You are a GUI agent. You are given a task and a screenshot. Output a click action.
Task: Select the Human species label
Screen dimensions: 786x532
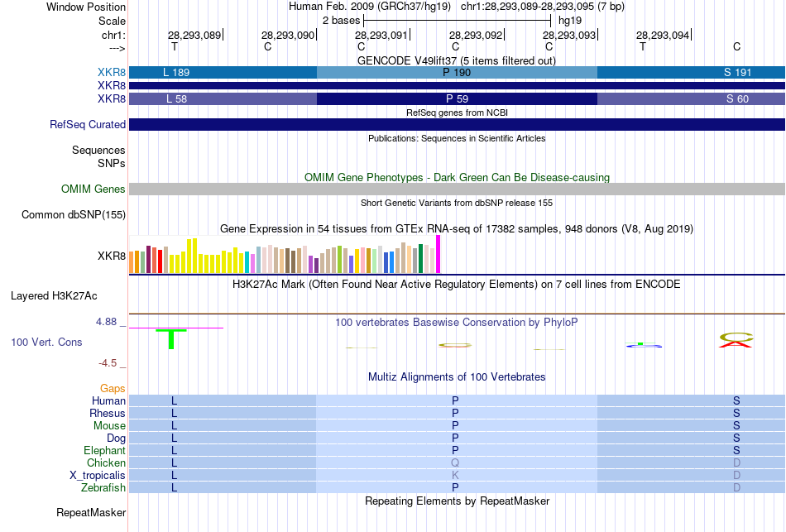pos(108,400)
